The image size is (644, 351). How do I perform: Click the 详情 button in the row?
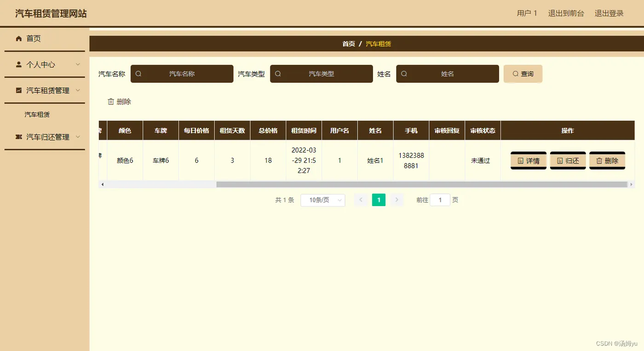coord(529,161)
